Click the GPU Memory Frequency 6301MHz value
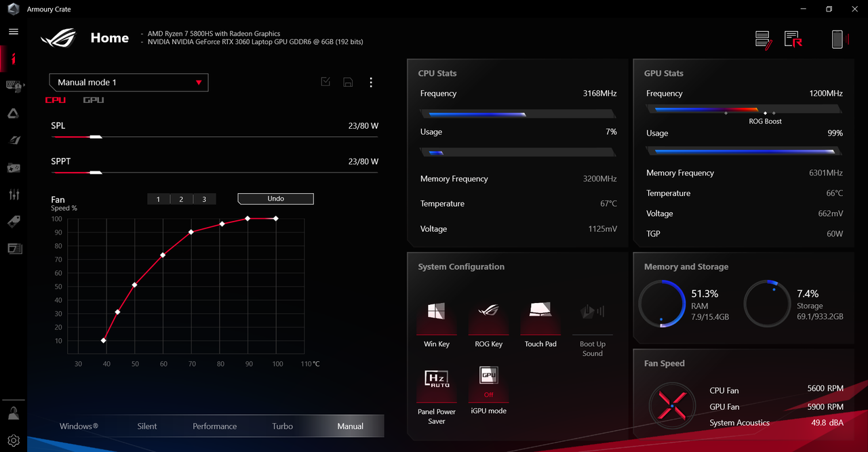The image size is (868, 452). 826,173
